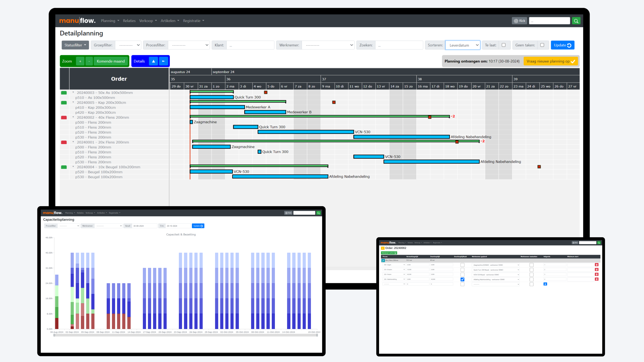Viewport: 644px width, 362px height.
Task: Click the green search icon in Detailplanning navbar
Action: [576, 21]
